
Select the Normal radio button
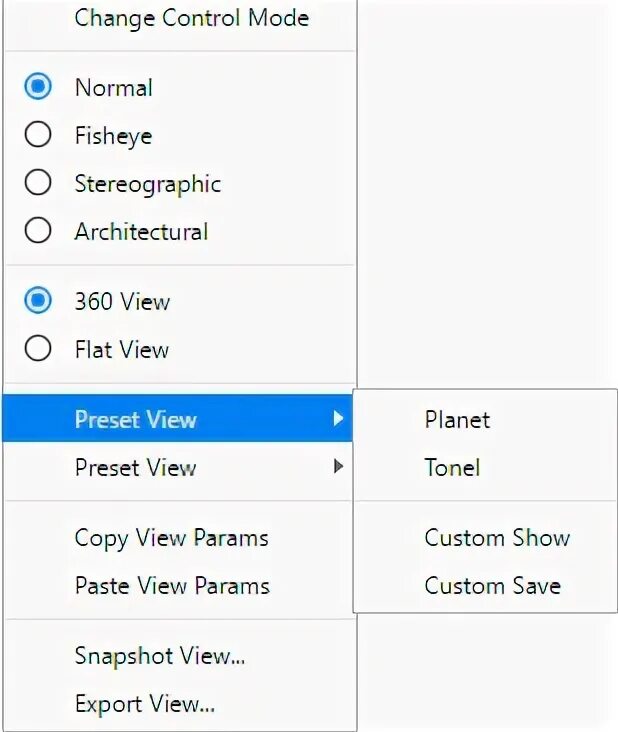click(38, 87)
